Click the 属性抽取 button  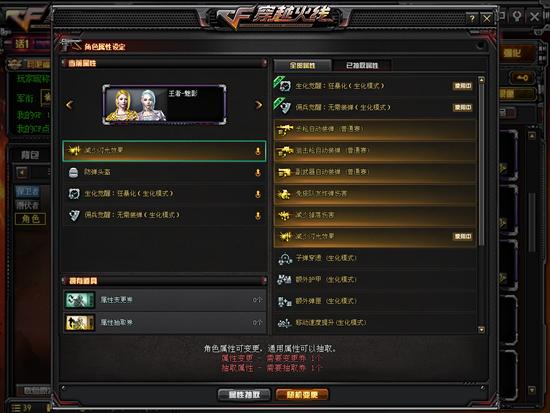point(244,395)
